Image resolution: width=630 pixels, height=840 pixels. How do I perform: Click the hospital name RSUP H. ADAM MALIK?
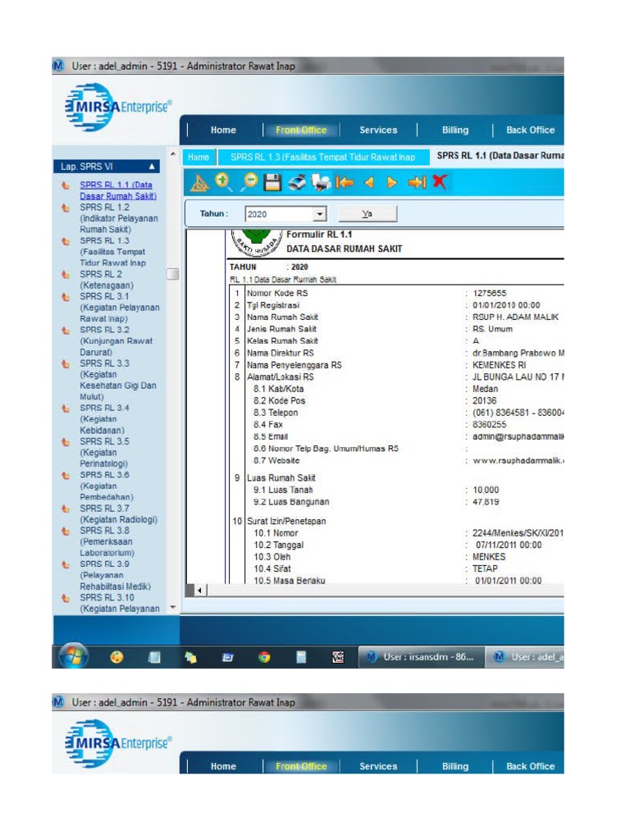[515, 317]
